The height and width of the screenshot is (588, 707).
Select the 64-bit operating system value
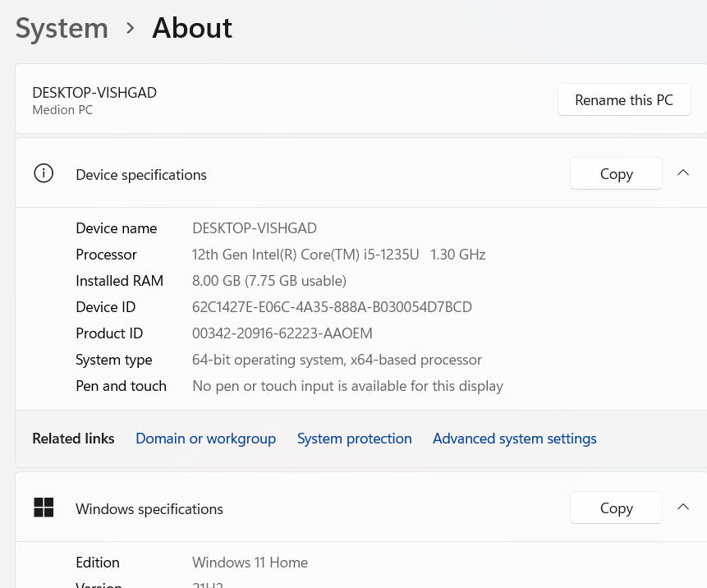tap(337, 360)
